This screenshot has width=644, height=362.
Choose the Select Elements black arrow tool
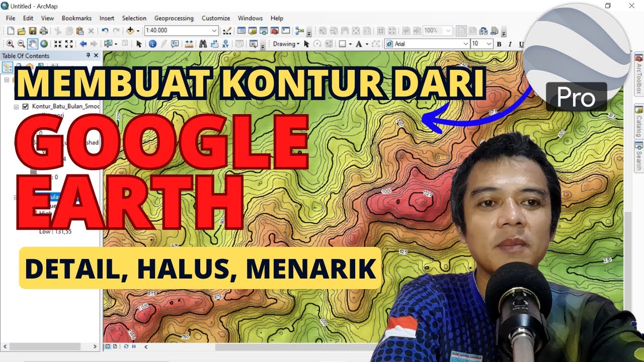click(139, 44)
